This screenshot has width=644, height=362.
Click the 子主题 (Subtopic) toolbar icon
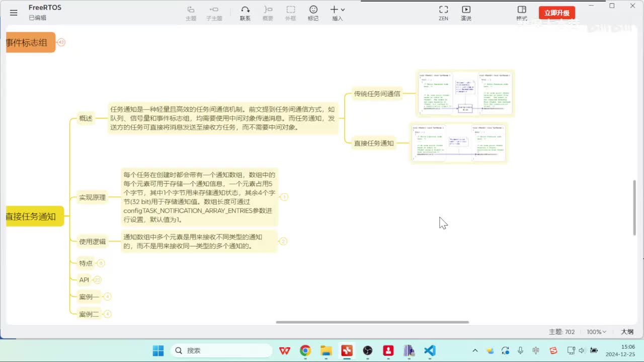click(x=214, y=14)
